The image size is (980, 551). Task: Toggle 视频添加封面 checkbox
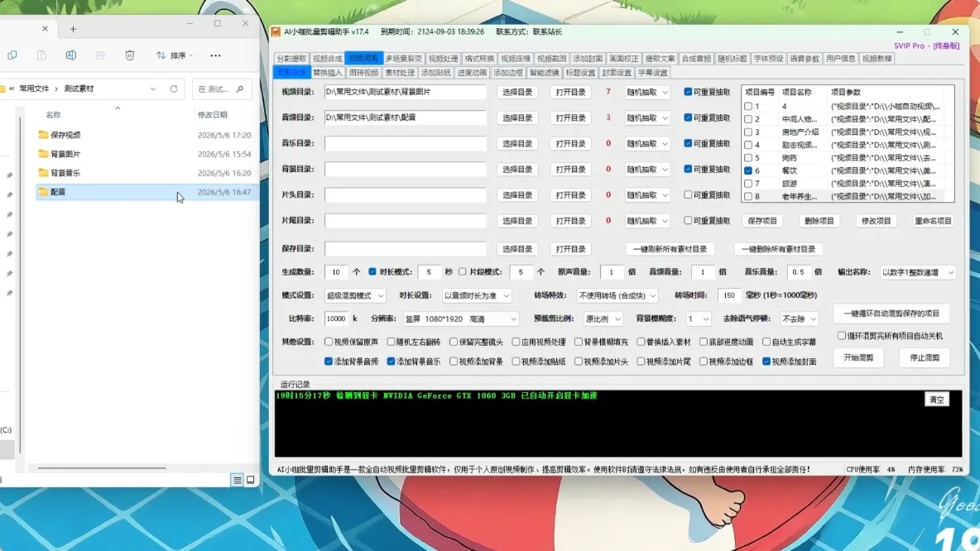(766, 361)
